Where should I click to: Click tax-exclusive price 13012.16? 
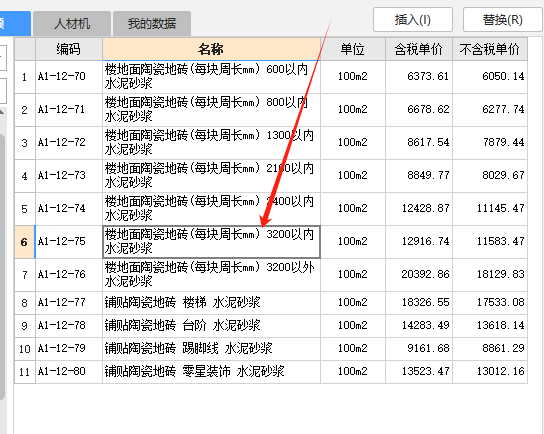point(490,372)
